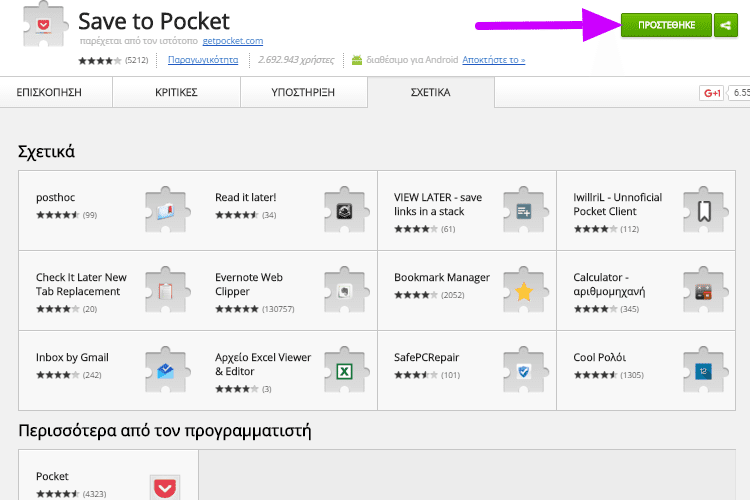Click the green ΠΡΟΣΤΕΘΗΚΕ button
The image size is (750, 500).
666,25
